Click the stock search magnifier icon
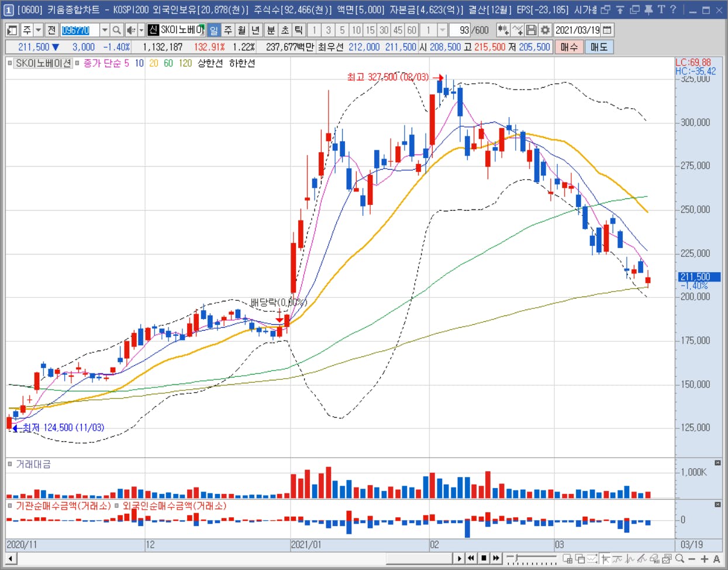 117,30
